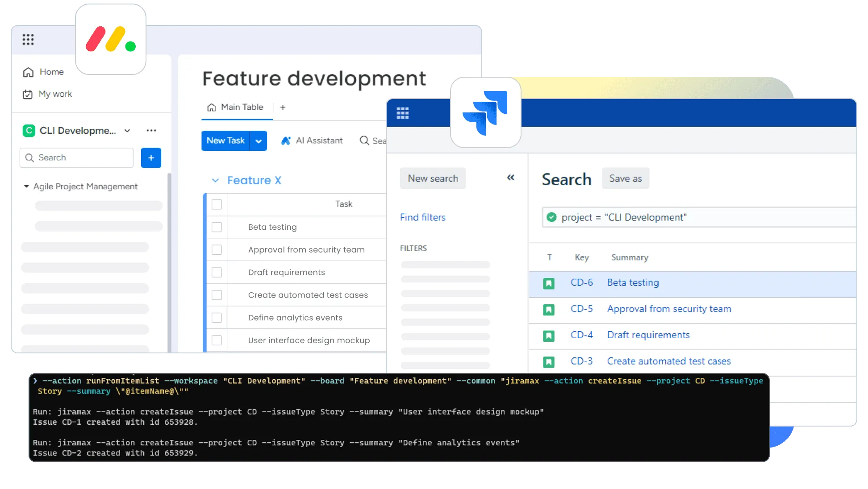Collapse the Feature X group

point(215,180)
